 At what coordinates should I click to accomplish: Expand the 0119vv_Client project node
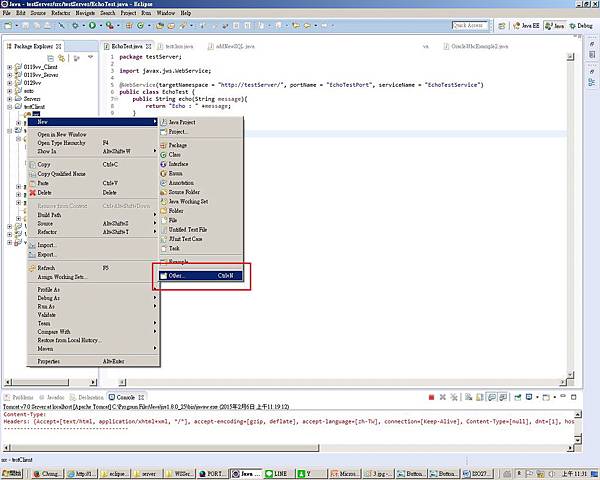pyautogui.click(x=10, y=67)
